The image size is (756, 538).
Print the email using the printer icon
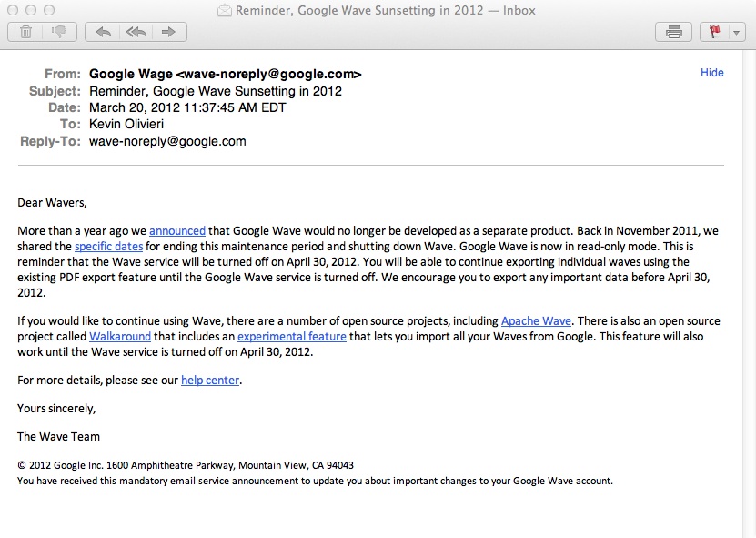coord(674,32)
